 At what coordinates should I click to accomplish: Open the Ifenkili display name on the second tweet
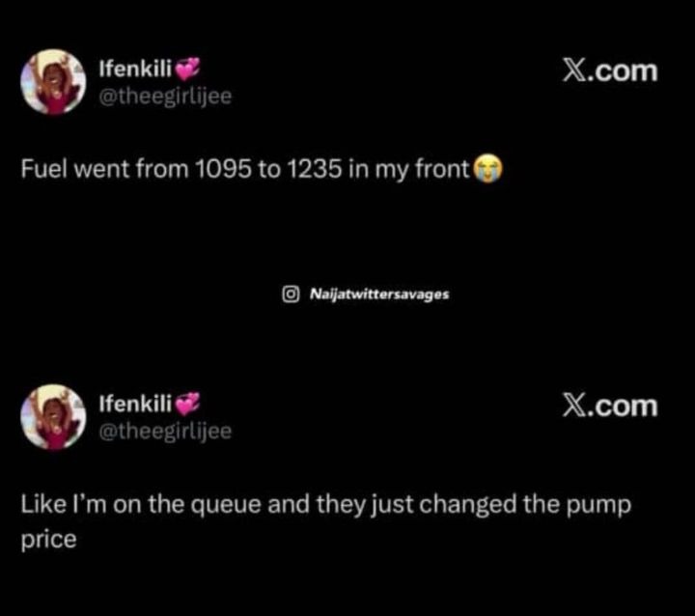(x=135, y=404)
